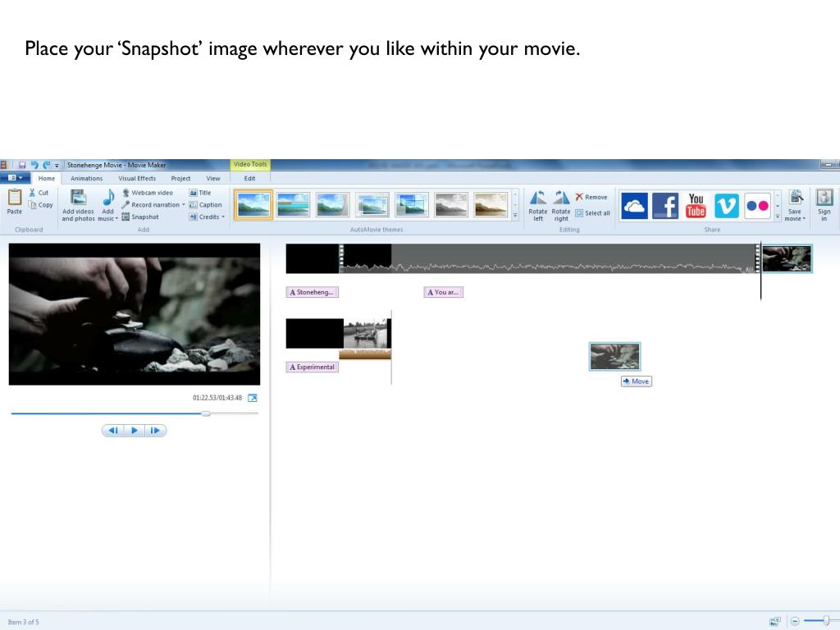840x630 pixels.
Task: Save project from quick access toolbar
Action: [22, 165]
